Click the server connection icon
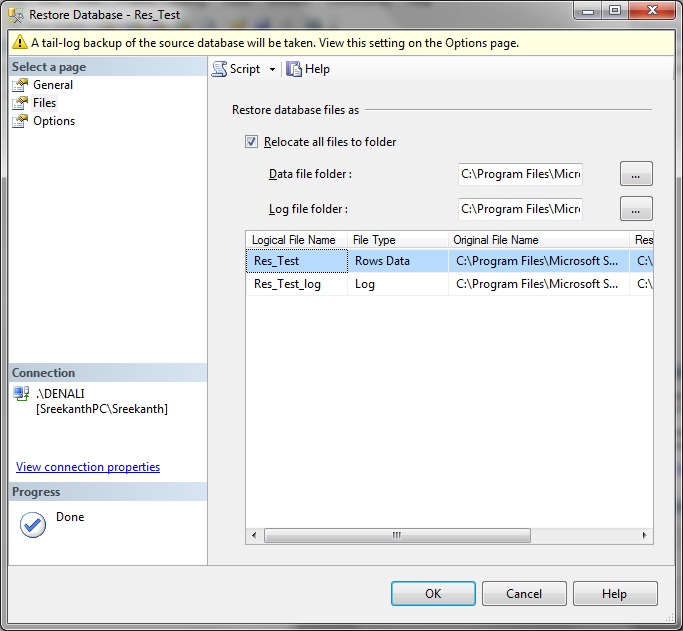The width and height of the screenshot is (683, 631). point(21,394)
